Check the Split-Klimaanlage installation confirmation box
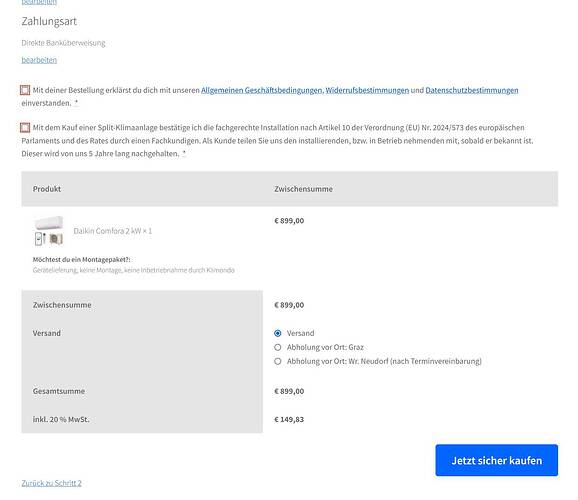 point(25,128)
